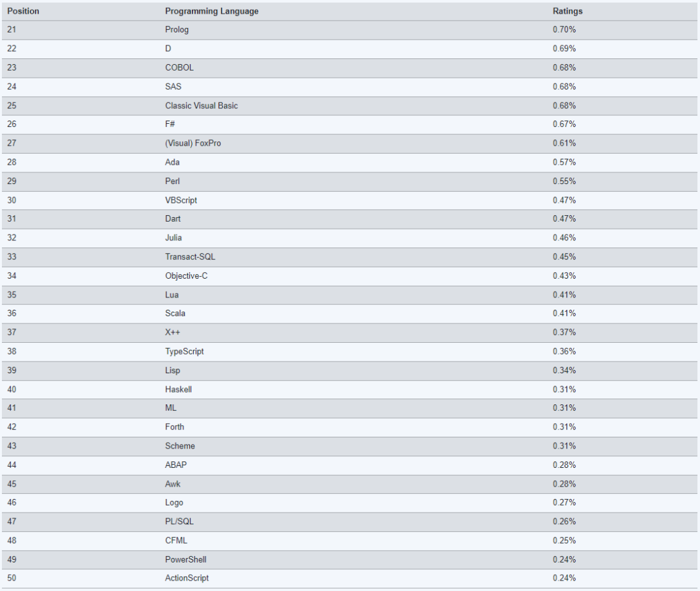Click the Programming Language column header
700x591 pixels.
pyautogui.click(x=211, y=11)
